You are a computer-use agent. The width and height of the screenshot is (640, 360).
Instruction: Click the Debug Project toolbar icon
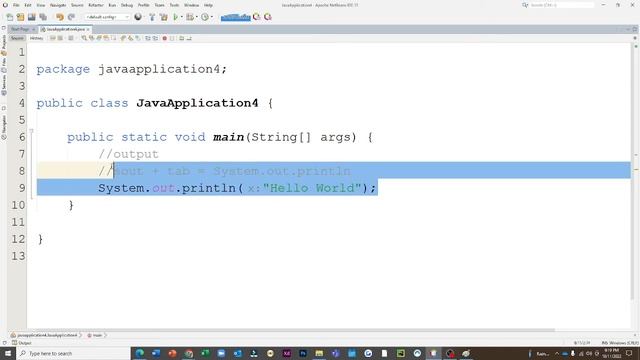tap(189, 17)
